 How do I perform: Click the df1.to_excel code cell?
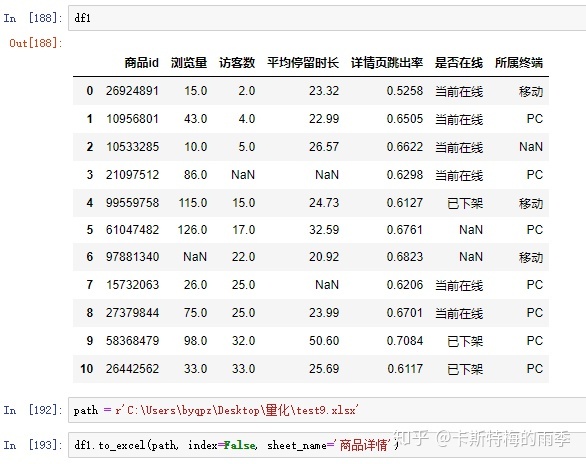click(x=327, y=445)
